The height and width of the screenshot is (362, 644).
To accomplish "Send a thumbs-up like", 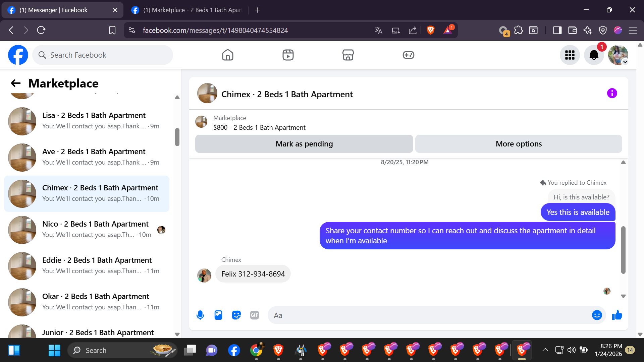I will point(617,315).
